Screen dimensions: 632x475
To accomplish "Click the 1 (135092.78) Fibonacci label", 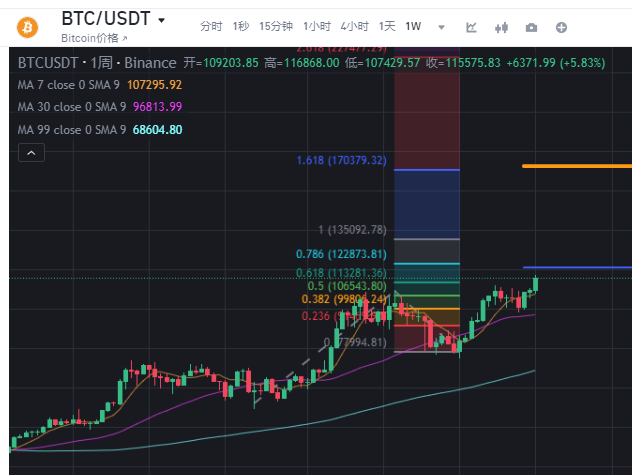I will (x=352, y=230).
